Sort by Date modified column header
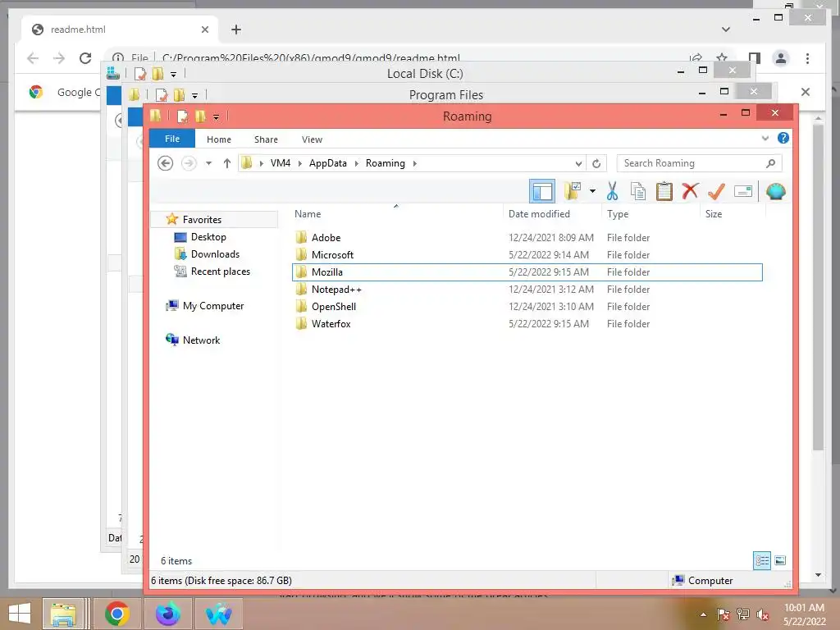 (x=539, y=214)
